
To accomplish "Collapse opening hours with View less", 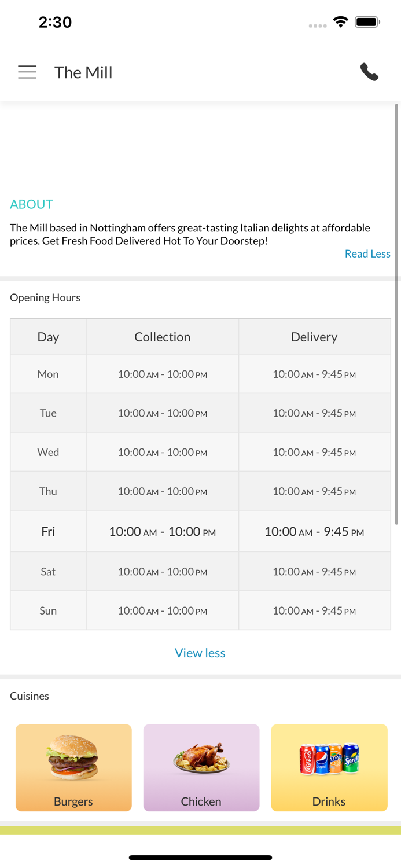I will click(x=200, y=653).
